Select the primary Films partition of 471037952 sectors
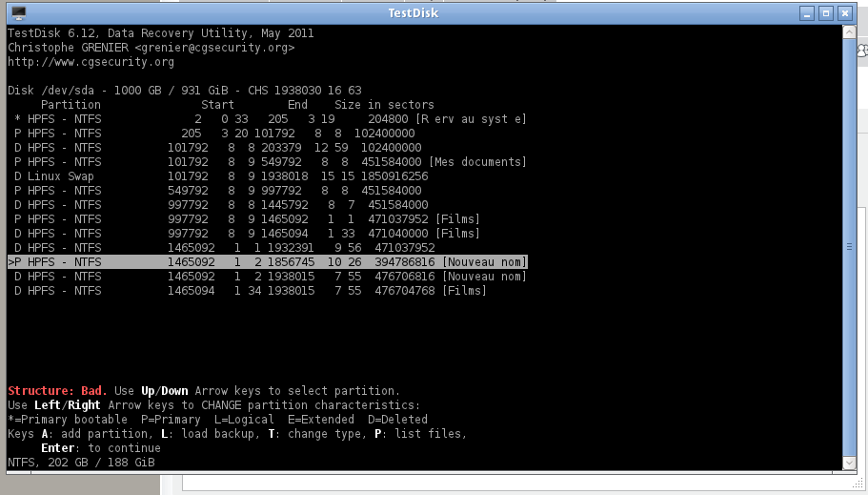This screenshot has height=495, width=868. 244,219
